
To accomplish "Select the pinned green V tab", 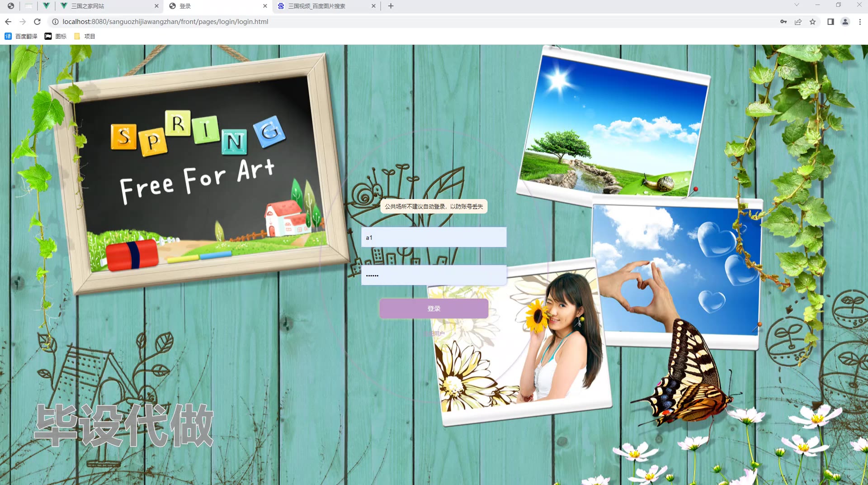I will click(46, 6).
